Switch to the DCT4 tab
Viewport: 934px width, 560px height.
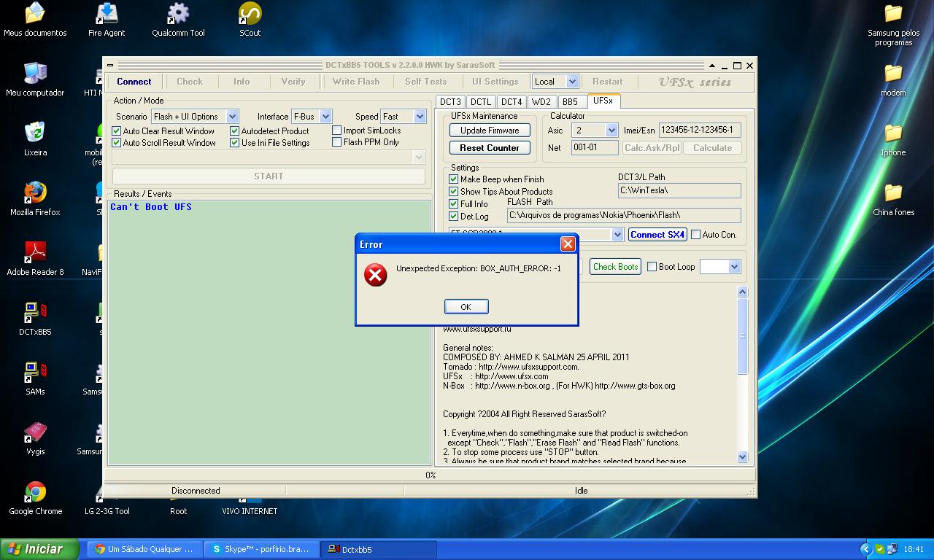[x=512, y=102]
